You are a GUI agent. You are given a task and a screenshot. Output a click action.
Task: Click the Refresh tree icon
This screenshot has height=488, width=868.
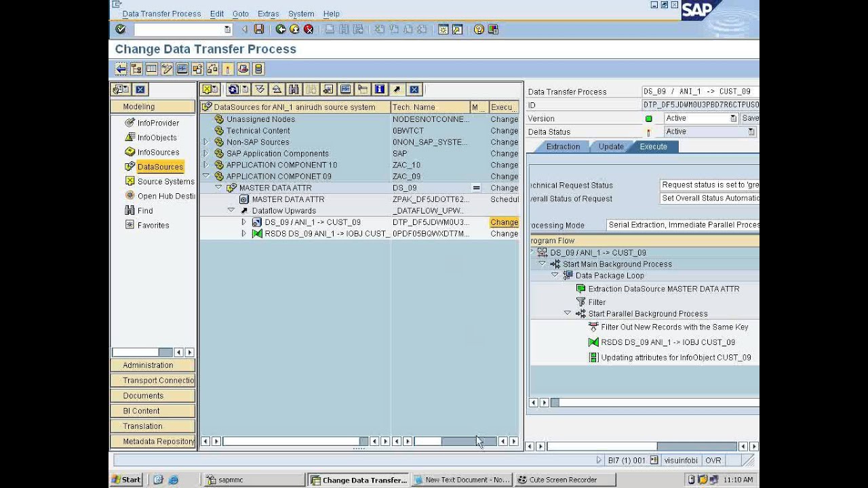(233, 89)
